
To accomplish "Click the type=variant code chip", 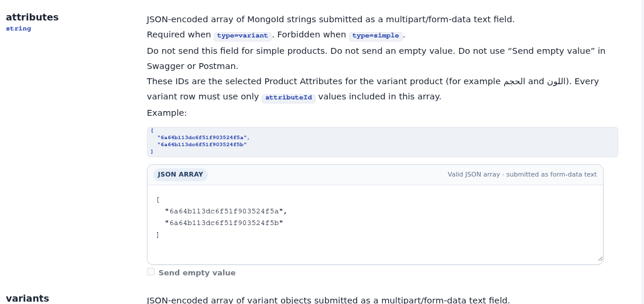I will (242, 36).
